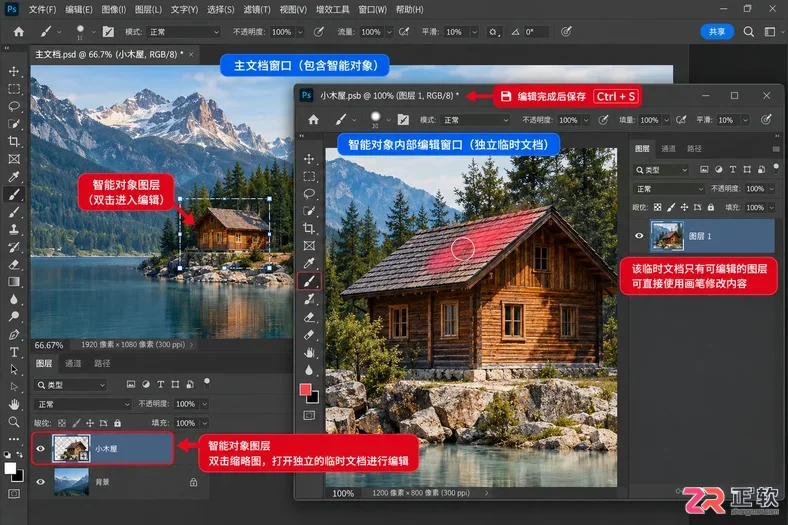
Task: Select the Clone Stamp tool in main toolbar
Action: [14, 229]
